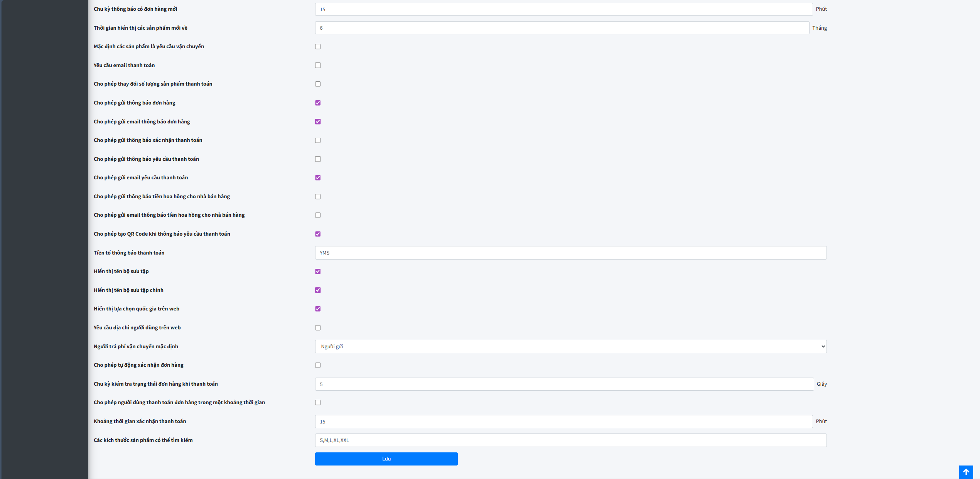Enable thanh toán đơn hàng trong khoảng thời gian
The height and width of the screenshot is (479, 980).
point(318,403)
